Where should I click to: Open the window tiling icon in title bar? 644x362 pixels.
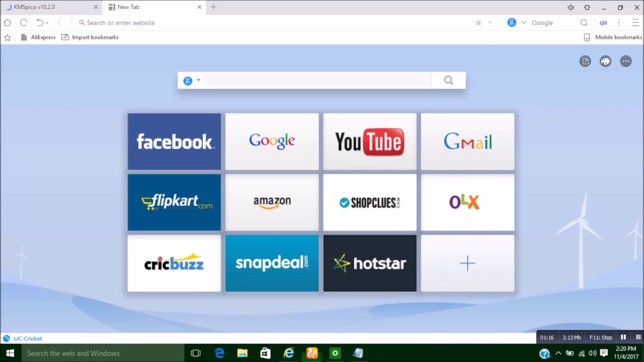[x=571, y=8]
